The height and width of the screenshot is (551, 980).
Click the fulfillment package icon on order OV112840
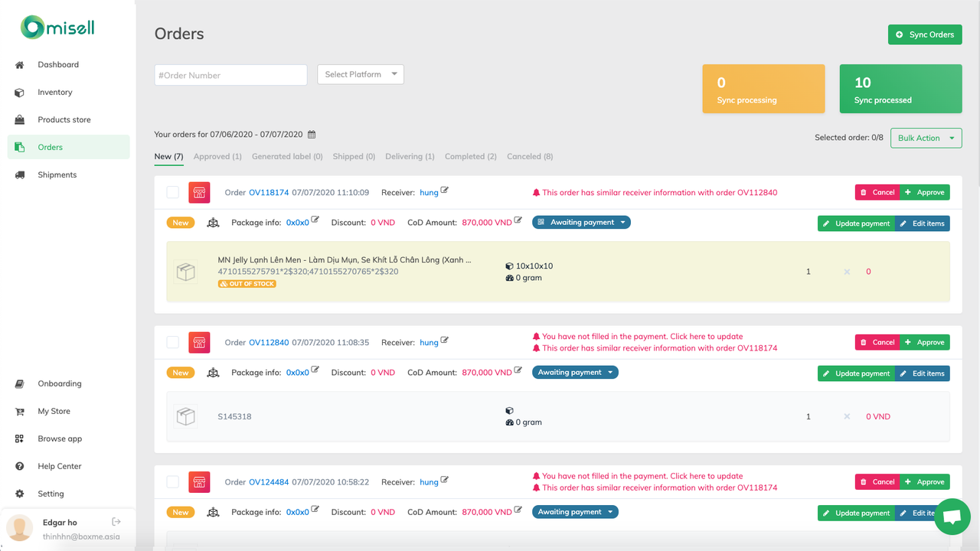[213, 372]
